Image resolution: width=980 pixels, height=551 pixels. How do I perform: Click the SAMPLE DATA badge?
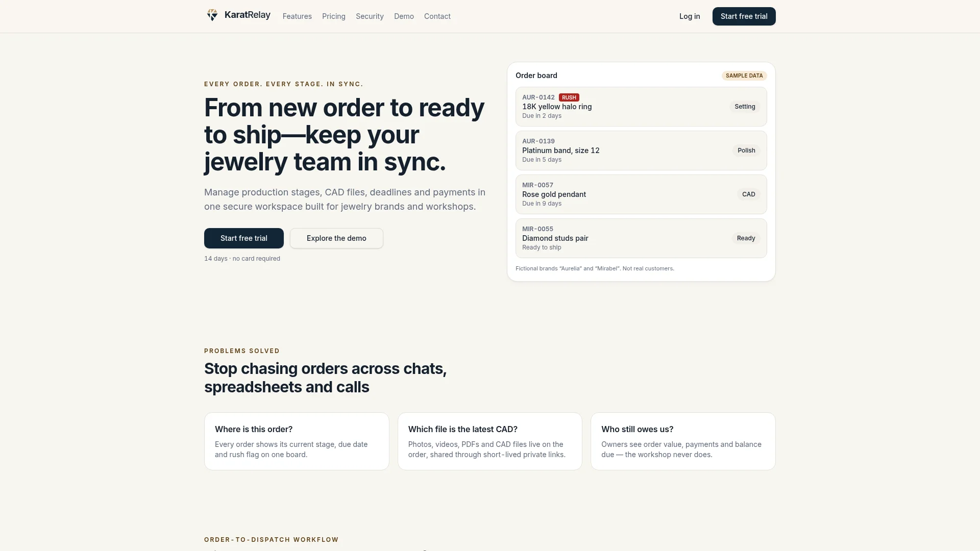(x=744, y=76)
